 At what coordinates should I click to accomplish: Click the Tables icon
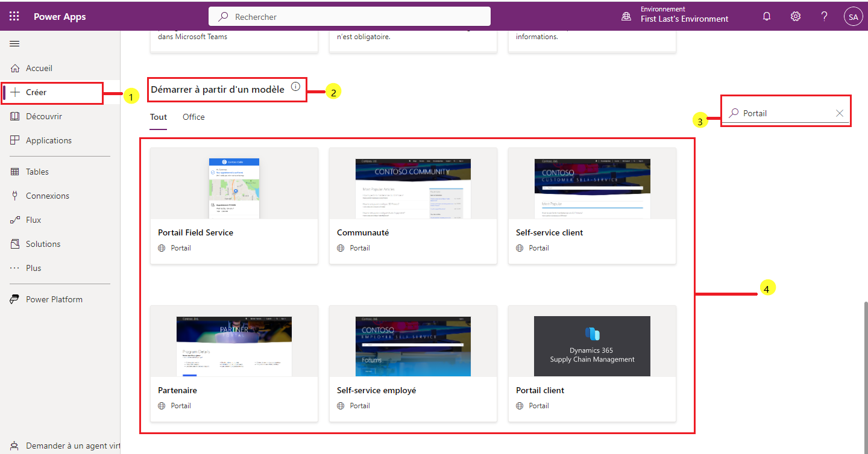tap(15, 172)
